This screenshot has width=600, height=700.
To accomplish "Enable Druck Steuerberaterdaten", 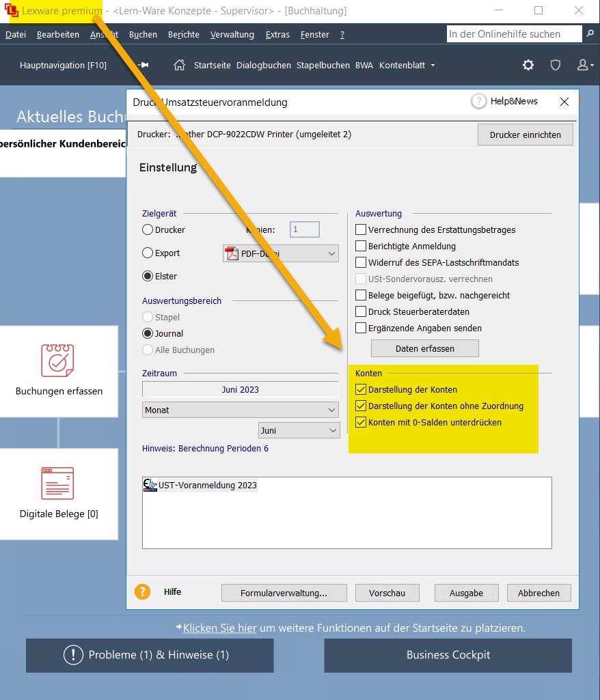I will point(361,311).
